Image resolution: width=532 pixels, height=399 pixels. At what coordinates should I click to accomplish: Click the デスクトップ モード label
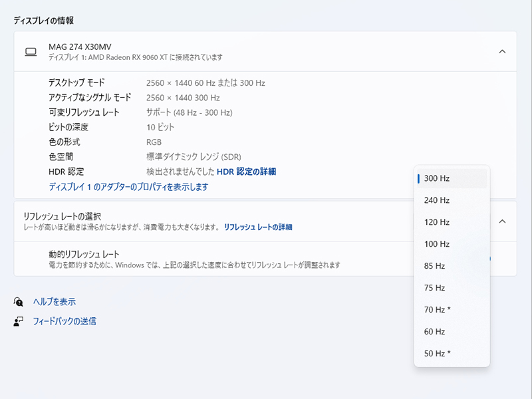point(76,82)
